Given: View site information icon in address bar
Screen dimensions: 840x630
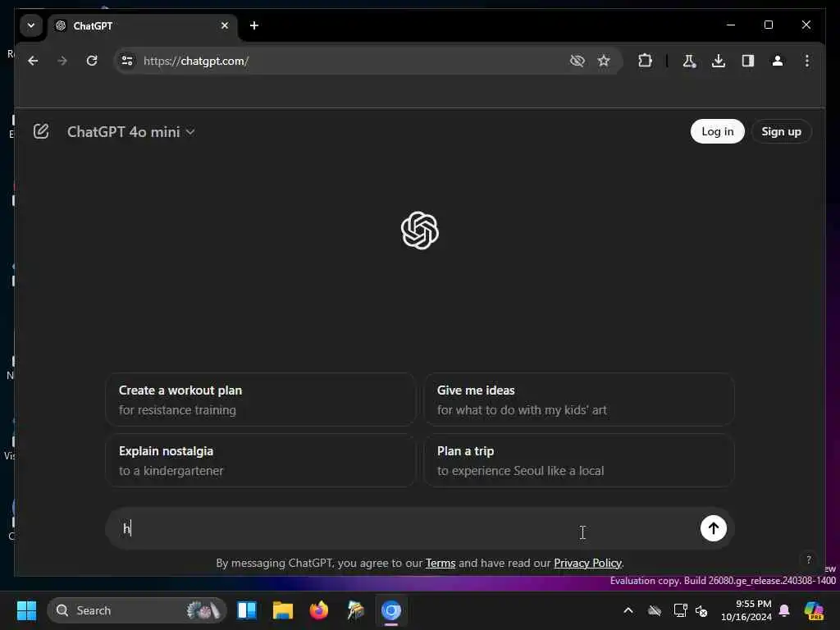Looking at the screenshot, I should click(x=127, y=61).
